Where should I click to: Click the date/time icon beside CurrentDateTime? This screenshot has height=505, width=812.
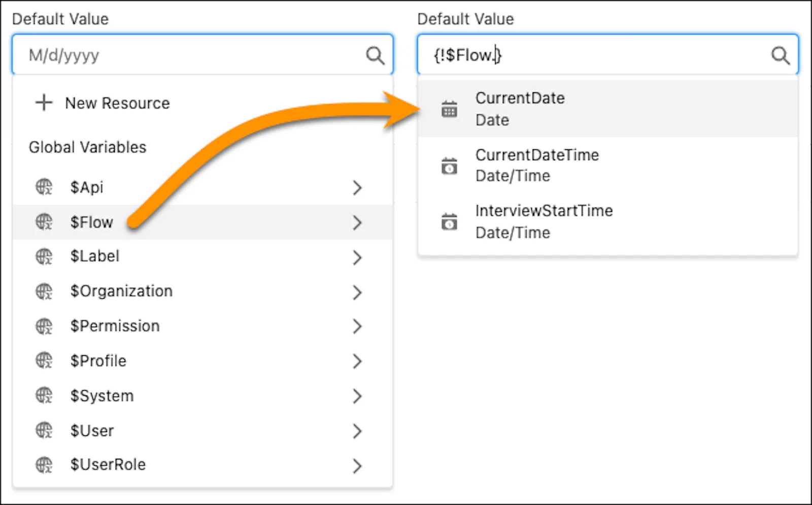449,165
